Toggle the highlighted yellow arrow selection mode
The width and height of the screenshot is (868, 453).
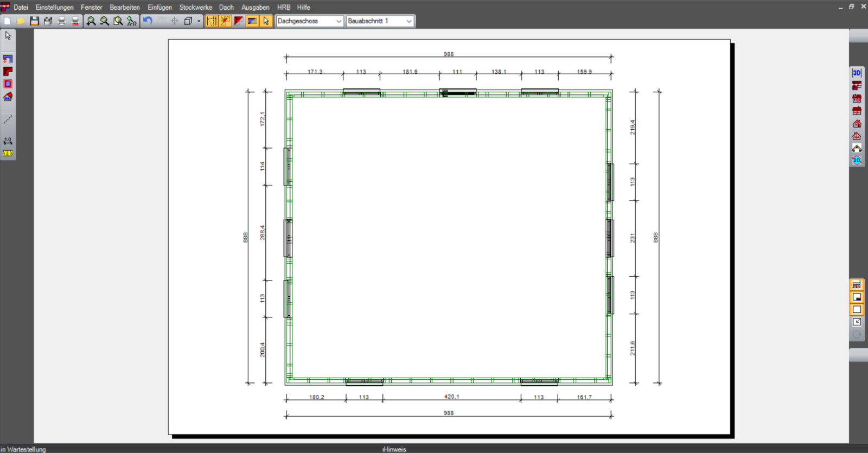click(x=266, y=21)
